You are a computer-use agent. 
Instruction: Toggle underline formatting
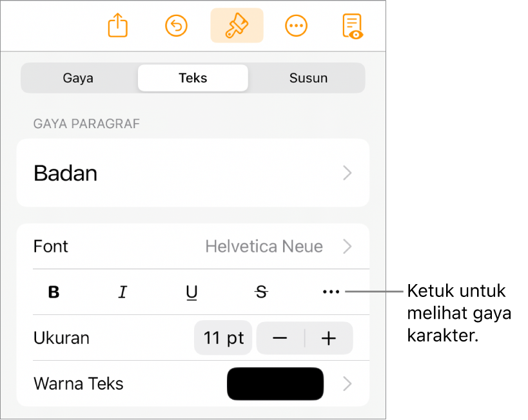pyautogui.click(x=191, y=292)
